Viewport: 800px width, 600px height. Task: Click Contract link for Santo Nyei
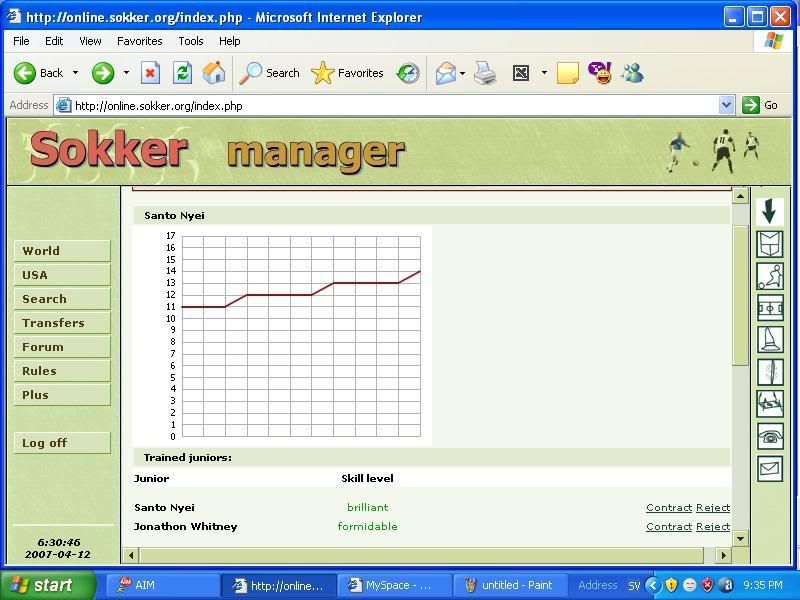tap(669, 508)
